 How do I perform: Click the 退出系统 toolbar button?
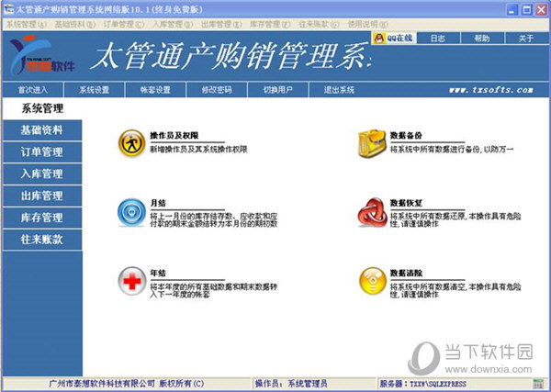click(339, 90)
